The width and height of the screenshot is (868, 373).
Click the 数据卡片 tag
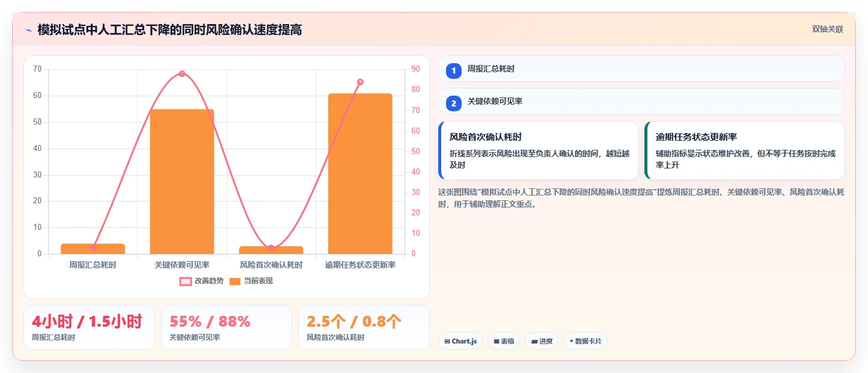pos(585,341)
